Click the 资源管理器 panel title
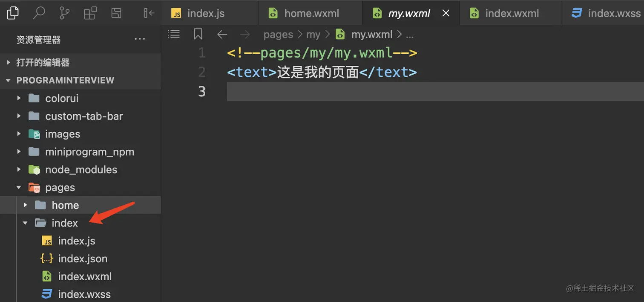Viewport: 644px width, 302px height. pyautogui.click(x=38, y=40)
